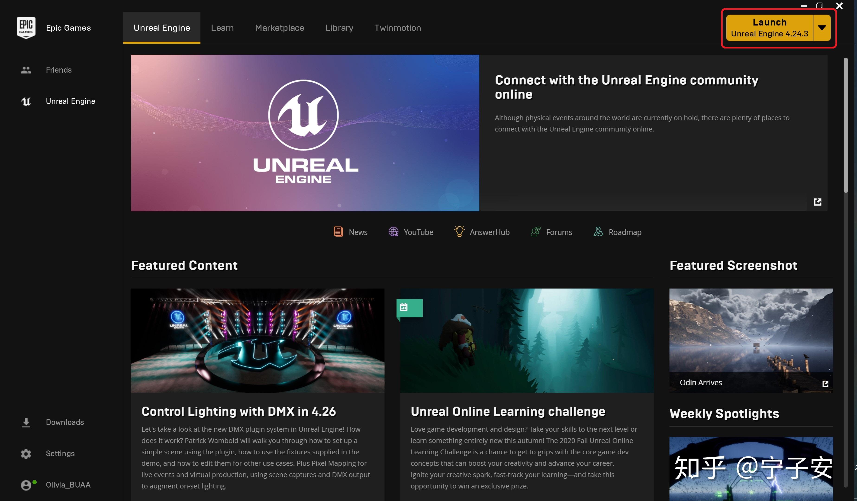This screenshot has height=504, width=857.
Task: Switch to the Marketplace tab
Action: tap(279, 28)
